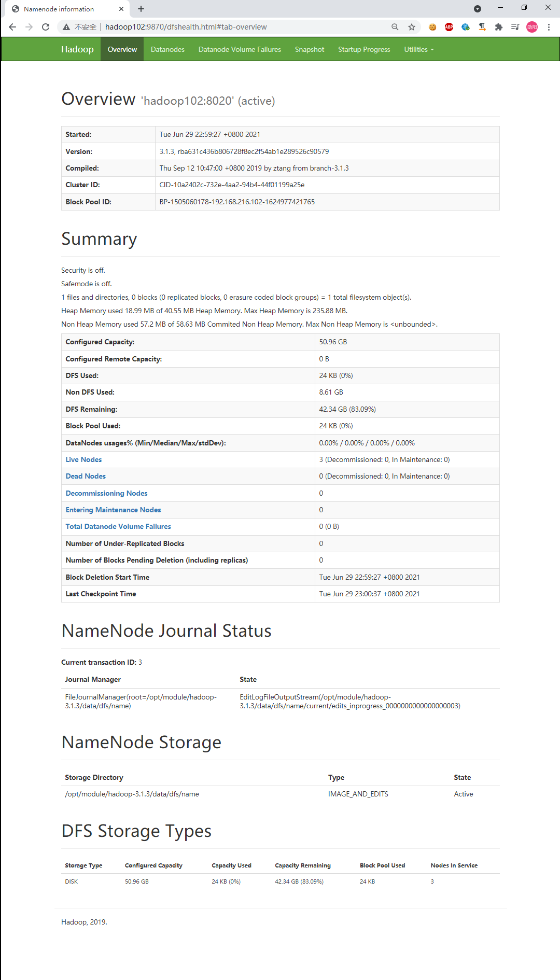The image size is (560, 980).
Task: Go to Datanode Volume Failures tab
Action: pyautogui.click(x=240, y=50)
